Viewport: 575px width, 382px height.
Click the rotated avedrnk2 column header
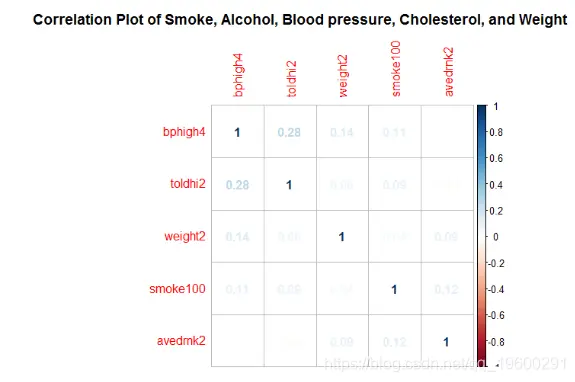click(x=448, y=72)
